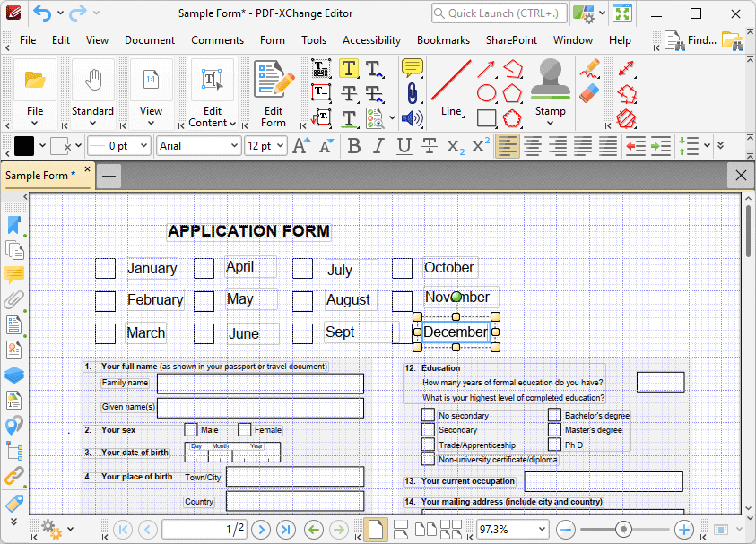Choose the Strikeout text tool
This screenshot has width=756, height=544.
tap(349, 92)
